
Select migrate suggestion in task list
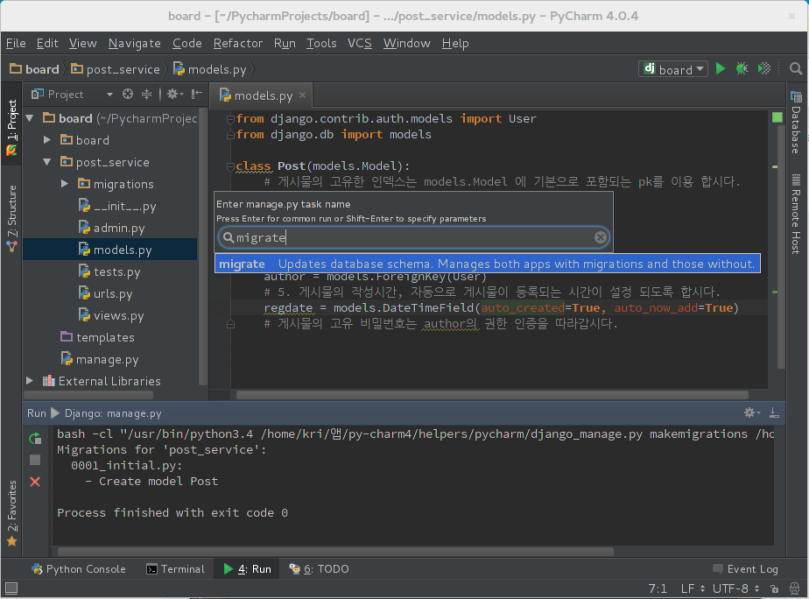point(488,264)
